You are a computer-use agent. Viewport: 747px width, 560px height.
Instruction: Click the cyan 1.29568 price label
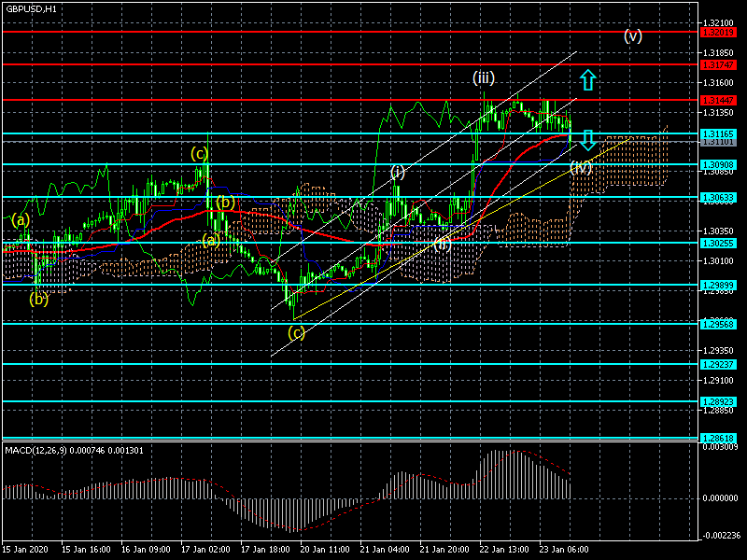pos(718,324)
